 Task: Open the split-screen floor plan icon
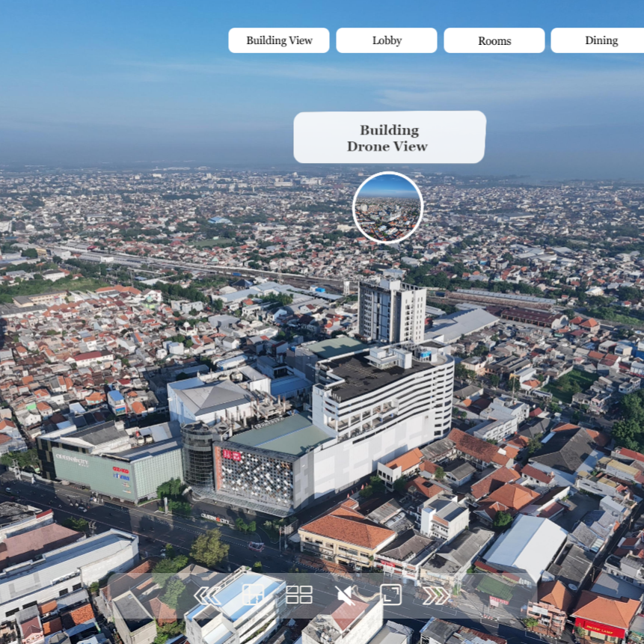(254, 595)
